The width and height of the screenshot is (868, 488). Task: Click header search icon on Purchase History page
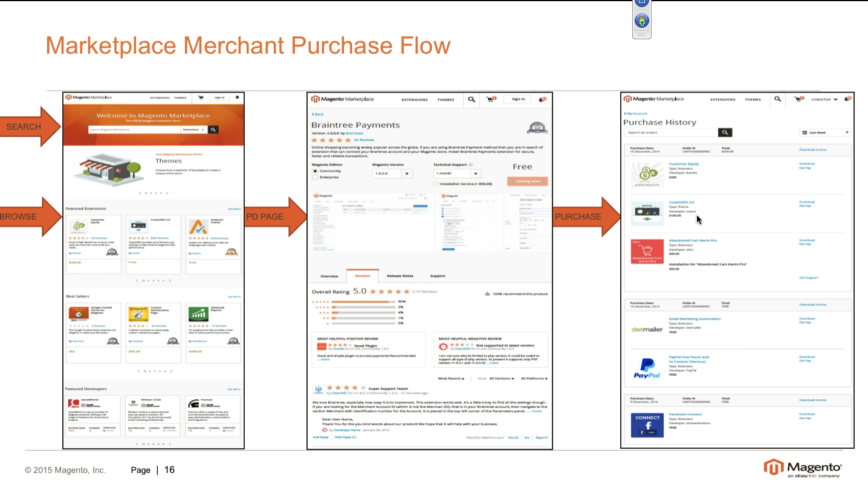[x=777, y=99]
